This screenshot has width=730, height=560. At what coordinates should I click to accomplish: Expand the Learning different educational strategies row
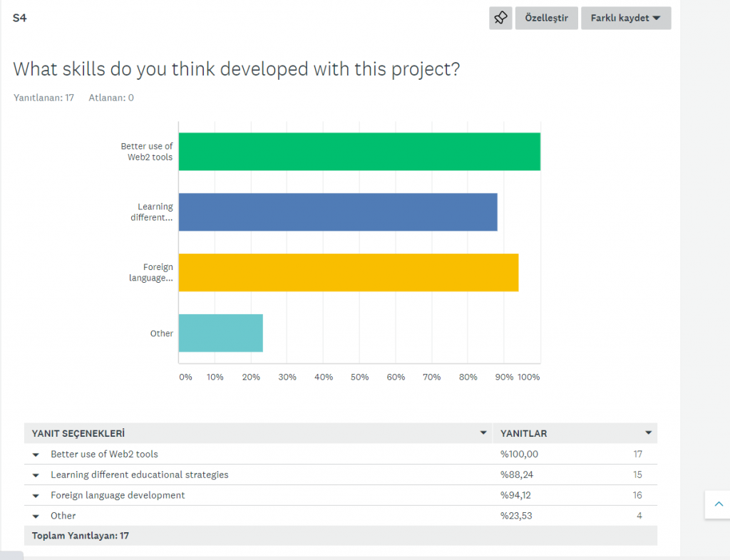tap(36, 475)
